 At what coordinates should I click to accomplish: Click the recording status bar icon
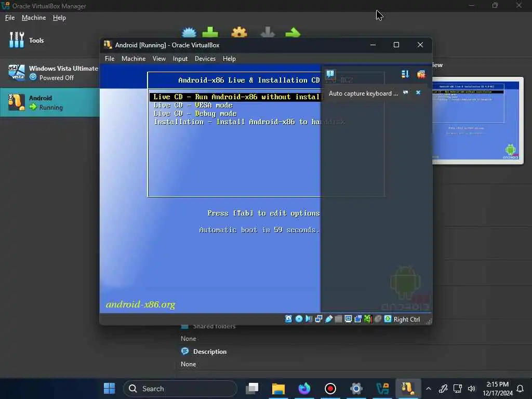(358, 319)
